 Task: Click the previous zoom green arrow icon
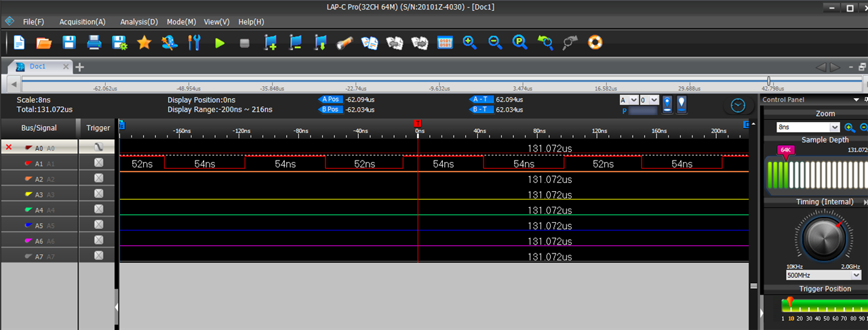tap(545, 43)
